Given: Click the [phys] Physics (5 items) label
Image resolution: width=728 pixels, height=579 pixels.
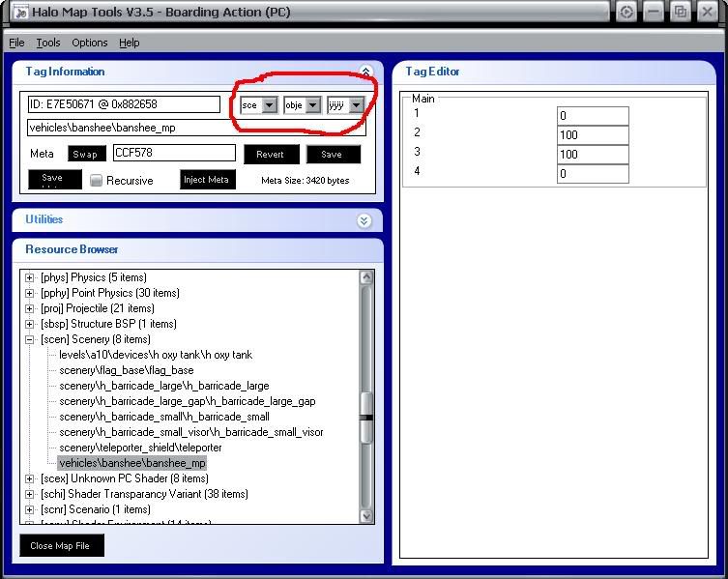Looking at the screenshot, I should (94, 277).
